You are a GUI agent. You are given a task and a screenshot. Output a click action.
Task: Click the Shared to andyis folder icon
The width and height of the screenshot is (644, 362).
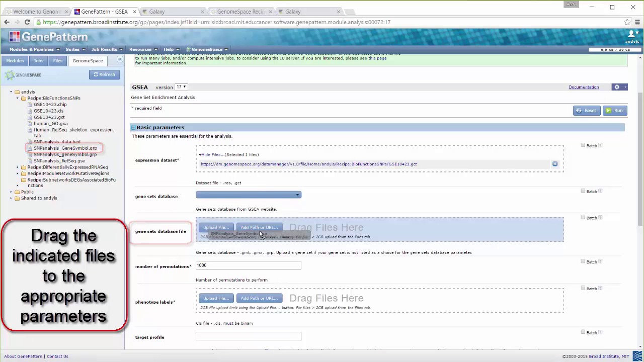point(17,198)
